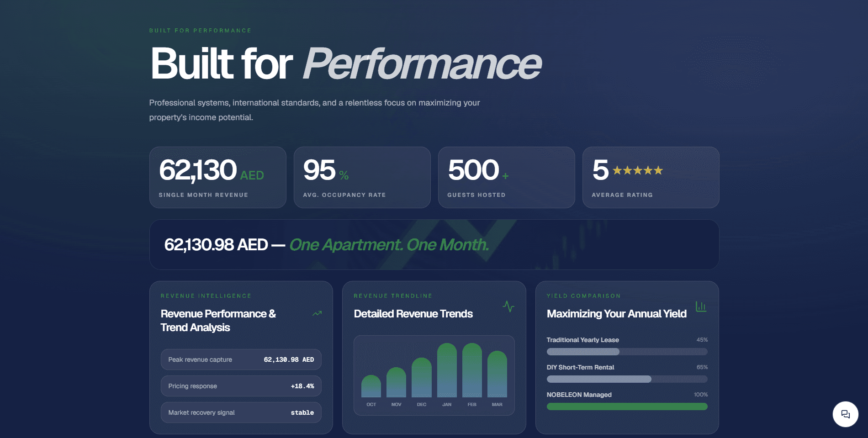Click the 'REVENUE TRENDLINE' label
This screenshot has width=868, height=438.
(x=393, y=296)
